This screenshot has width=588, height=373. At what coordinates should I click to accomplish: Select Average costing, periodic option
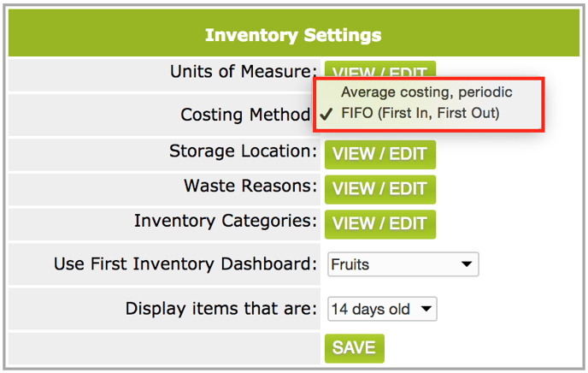coord(426,92)
